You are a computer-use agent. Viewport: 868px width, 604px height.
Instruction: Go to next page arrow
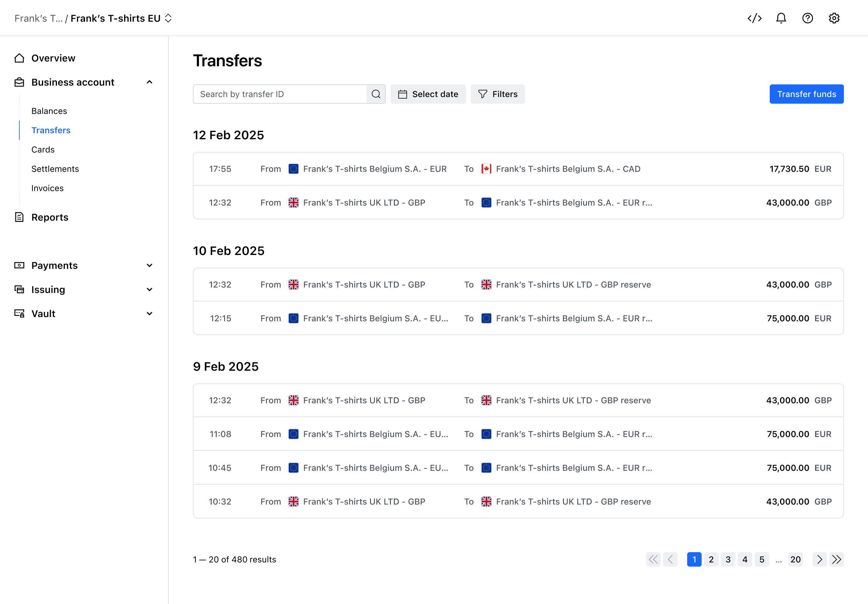tap(819, 559)
